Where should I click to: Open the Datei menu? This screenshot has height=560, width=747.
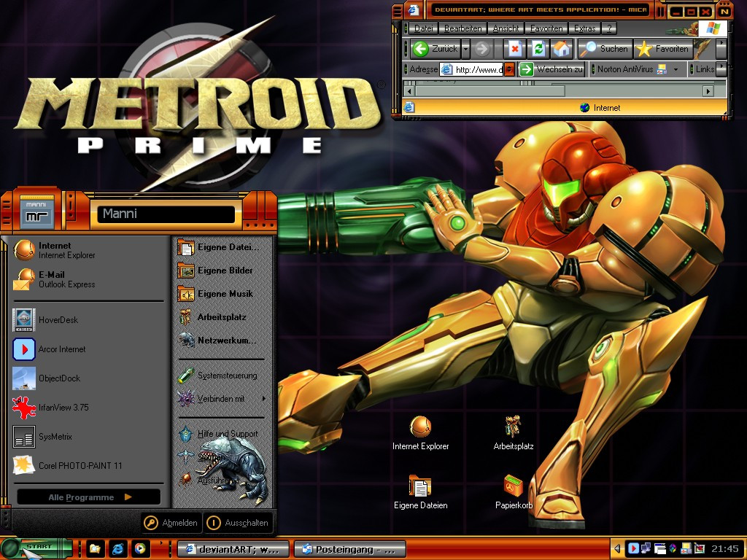[423, 28]
